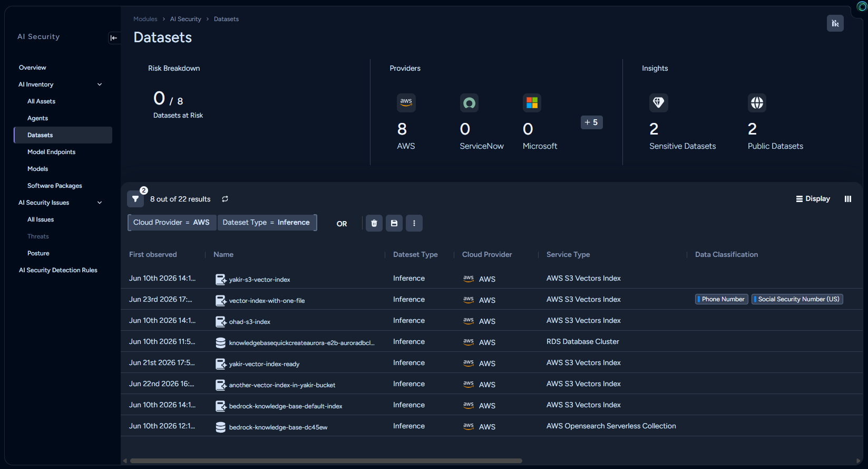
Task: Open Posture page
Action: tap(38, 253)
